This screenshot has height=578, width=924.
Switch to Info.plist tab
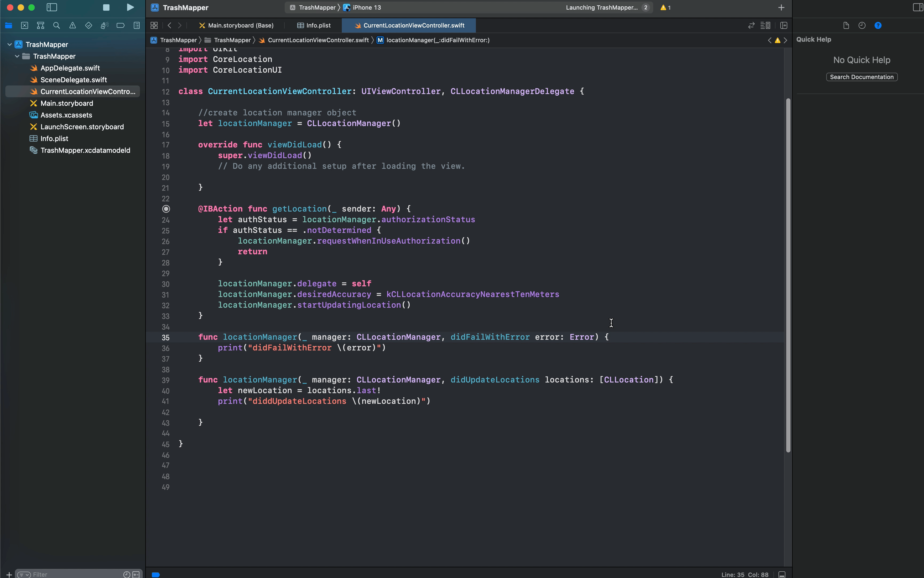pos(314,25)
